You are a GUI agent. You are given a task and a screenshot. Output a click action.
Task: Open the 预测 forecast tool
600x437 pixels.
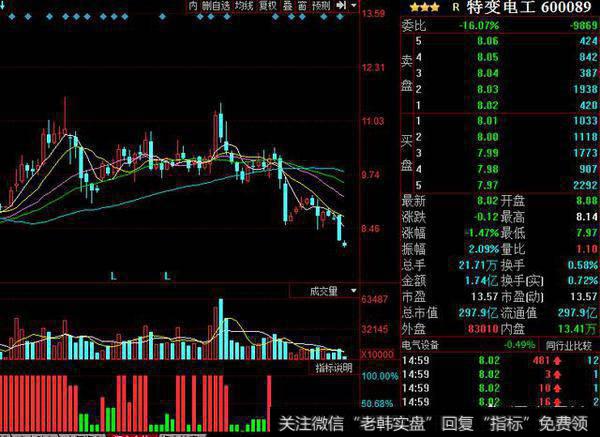(321, 6)
